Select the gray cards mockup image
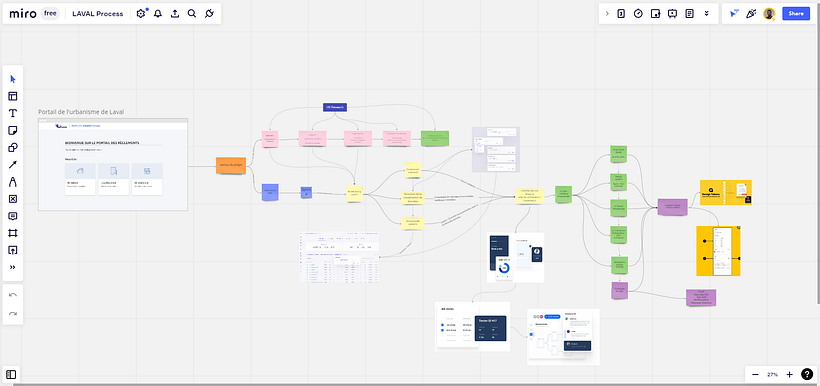820x386 pixels. pos(496,150)
